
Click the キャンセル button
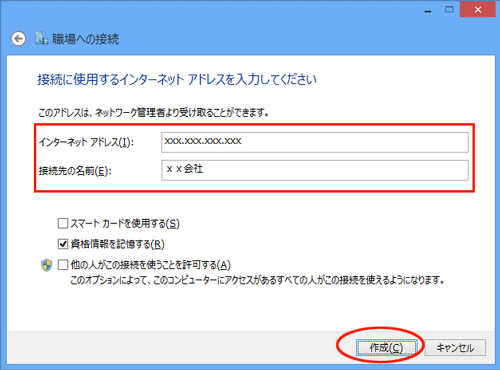pyautogui.click(x=455, y=348)
